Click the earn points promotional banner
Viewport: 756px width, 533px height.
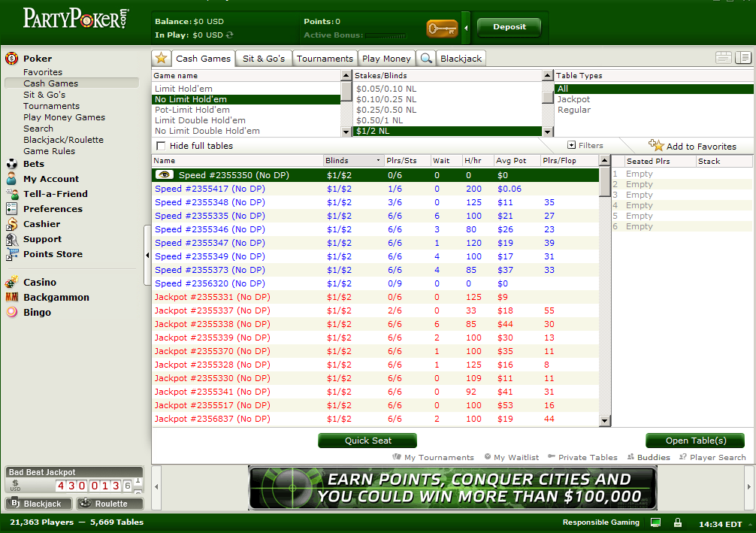click(452, 488)
